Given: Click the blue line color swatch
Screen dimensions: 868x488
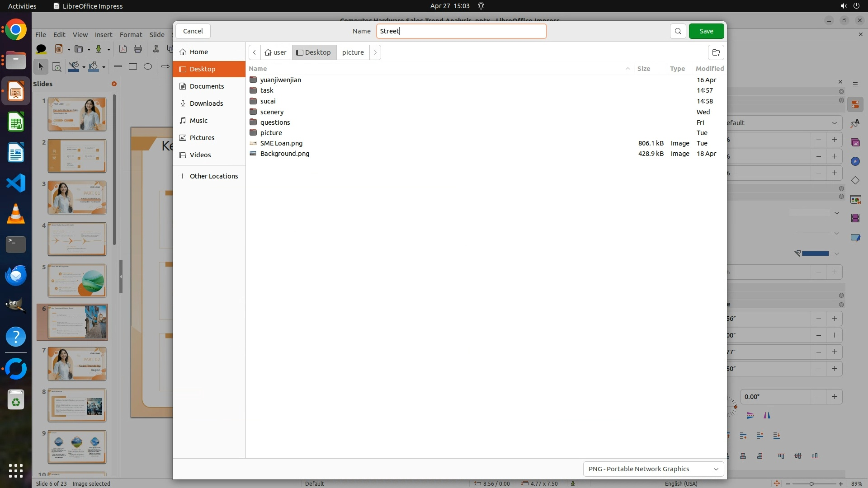Looking at the screenshot, I should [815, 253].
